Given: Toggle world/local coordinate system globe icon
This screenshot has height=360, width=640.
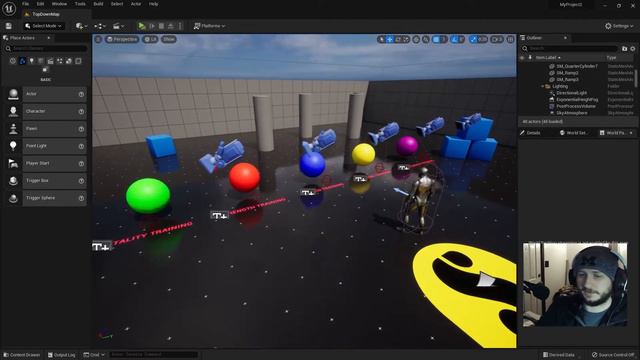Looking at the screenshot, I should pos(416,39).
